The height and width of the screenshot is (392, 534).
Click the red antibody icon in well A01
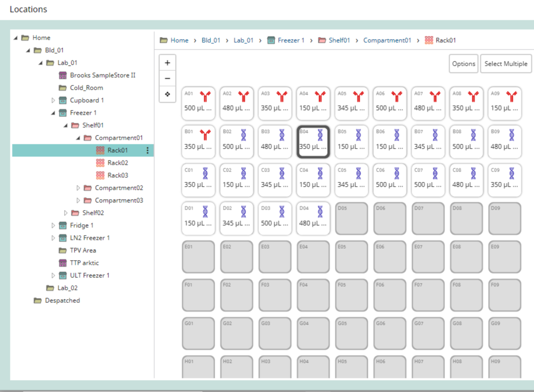click(x=204, y=97)
